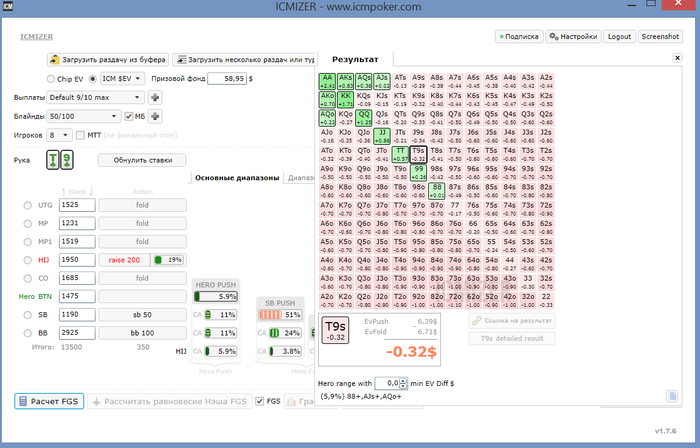Screen dimensions: 700x448
Task: Select the highlighted T9s hand cell
Action: pyautogui.click(x=419, y=154)
